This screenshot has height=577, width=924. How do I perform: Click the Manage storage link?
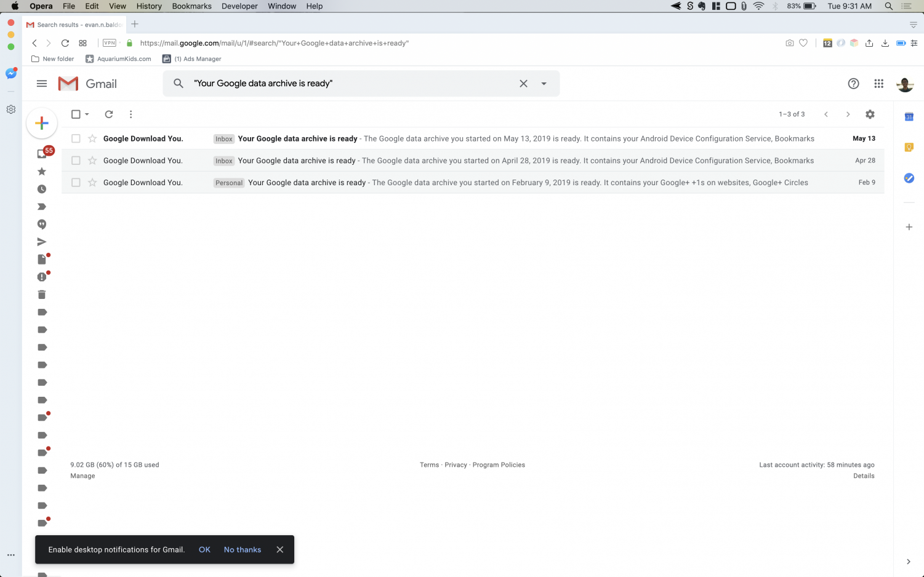pyautogui.click(x=82, y=476)
